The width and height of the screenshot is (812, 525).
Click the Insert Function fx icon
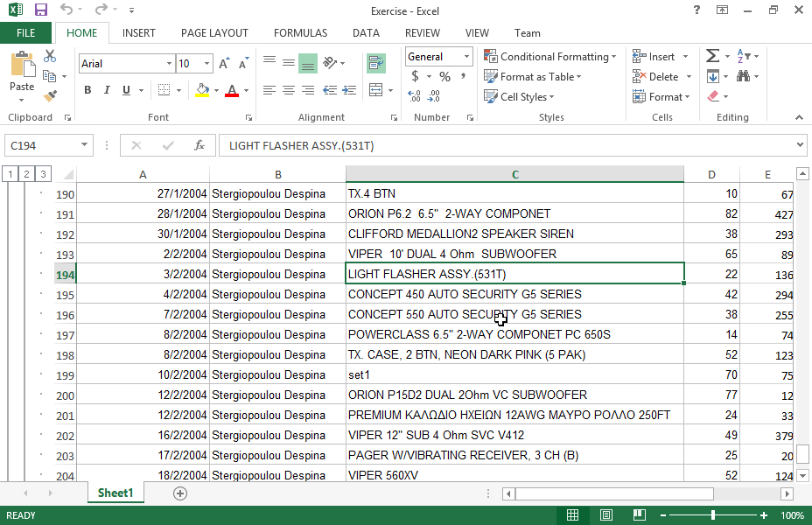tap(199, 145)
